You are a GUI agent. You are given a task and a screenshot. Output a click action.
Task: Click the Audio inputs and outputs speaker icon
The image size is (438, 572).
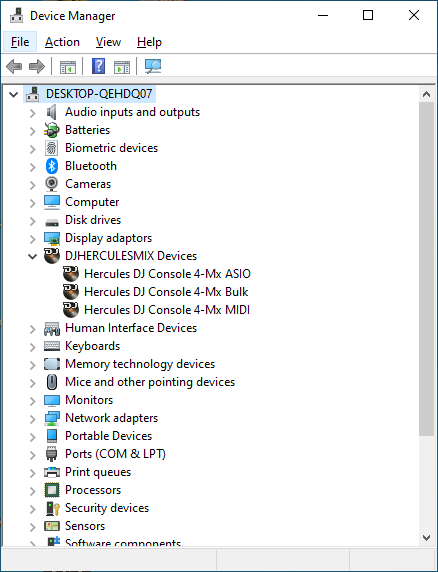(x=52, y=112)
